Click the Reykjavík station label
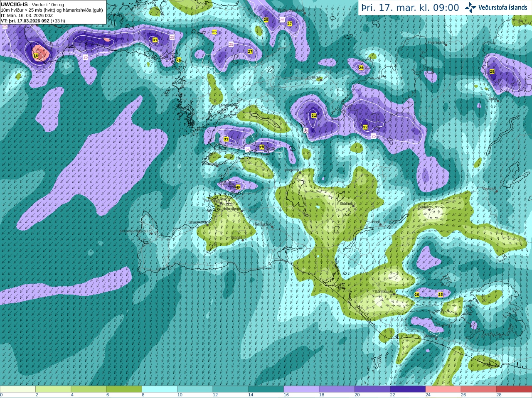This screenshot has height=398, width=532. coord(212,201)
